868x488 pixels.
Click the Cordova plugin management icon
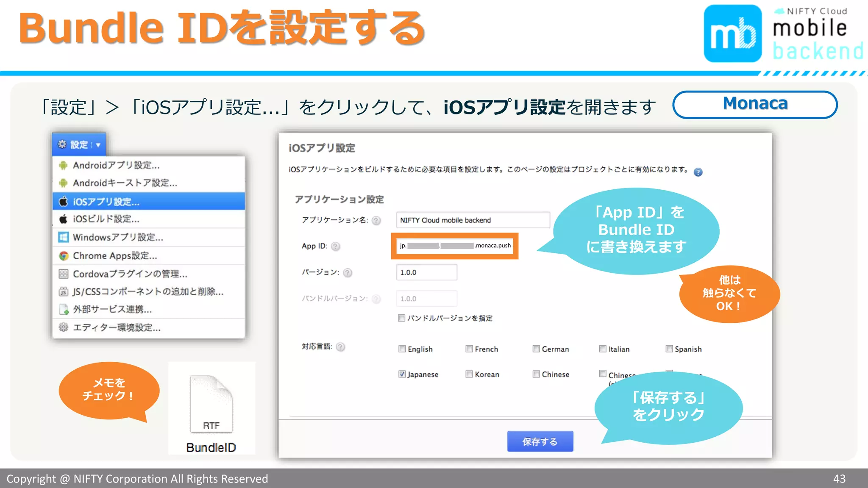[x=63, y=274]
